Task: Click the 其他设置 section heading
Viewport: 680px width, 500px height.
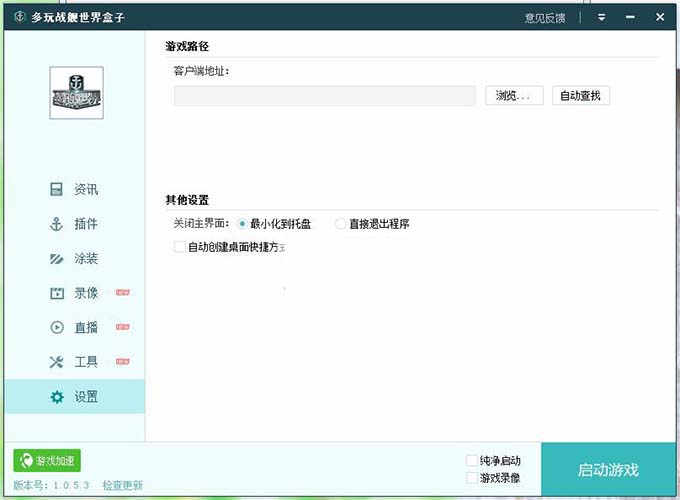Action: click(187, 200)
